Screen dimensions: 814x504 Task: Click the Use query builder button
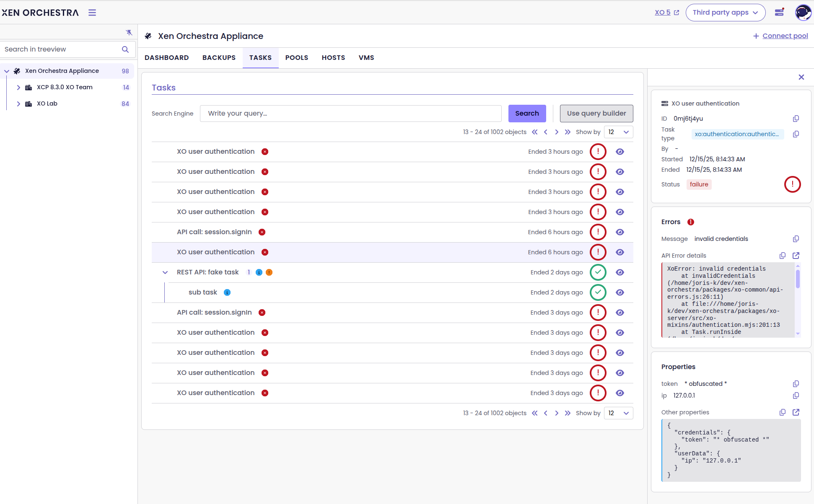coord(596,114)
